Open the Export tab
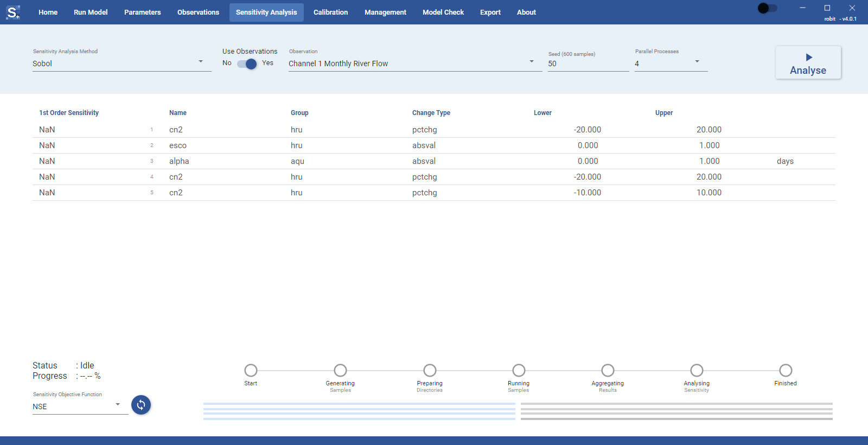This screenshot has width=868, height=445. (490, 12)
